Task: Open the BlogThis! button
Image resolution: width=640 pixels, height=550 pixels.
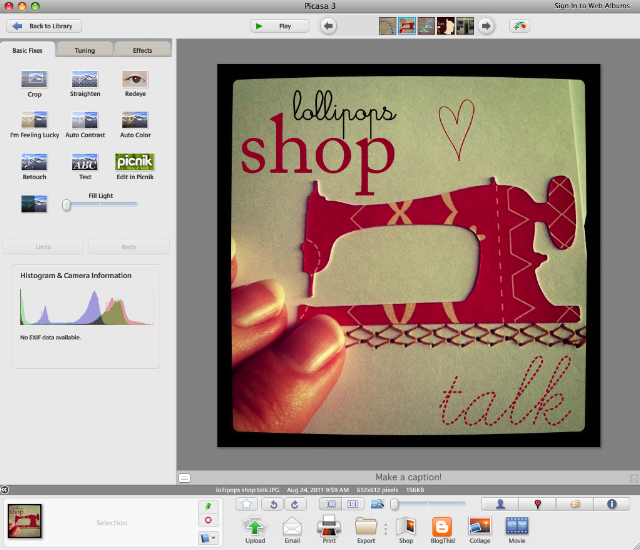Action: point(442,527)
